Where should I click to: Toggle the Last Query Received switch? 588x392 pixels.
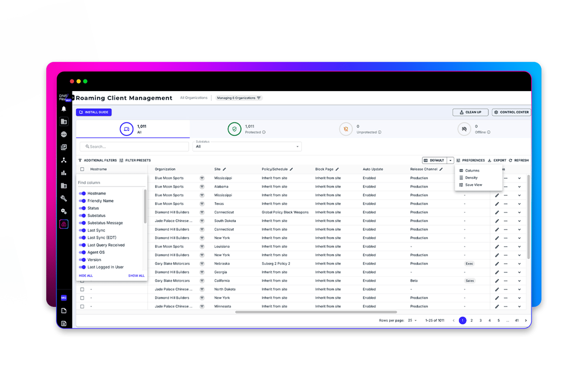coord(82,245)
